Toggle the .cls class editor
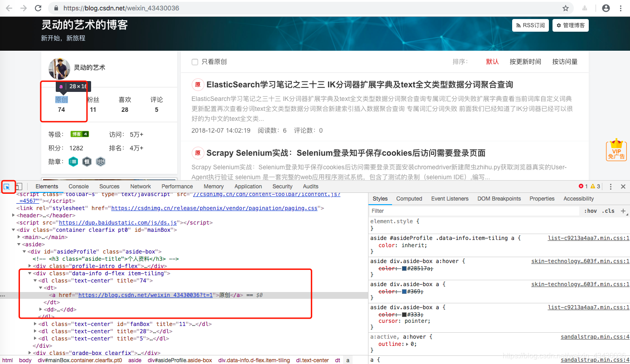The width and height of the screenshot is (630, 364). (x=608, y=211)
